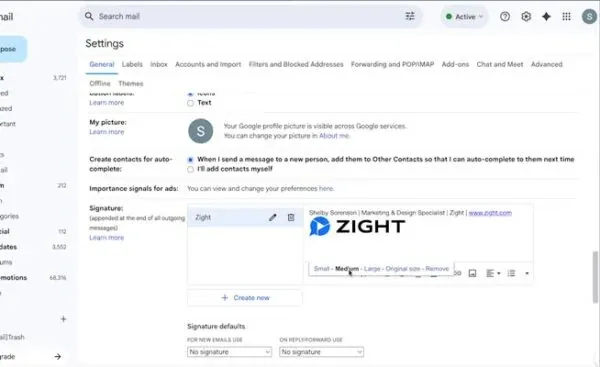Create a new label plus icon
The width and height of the screenshot is (600, 367).
point(64,319)
